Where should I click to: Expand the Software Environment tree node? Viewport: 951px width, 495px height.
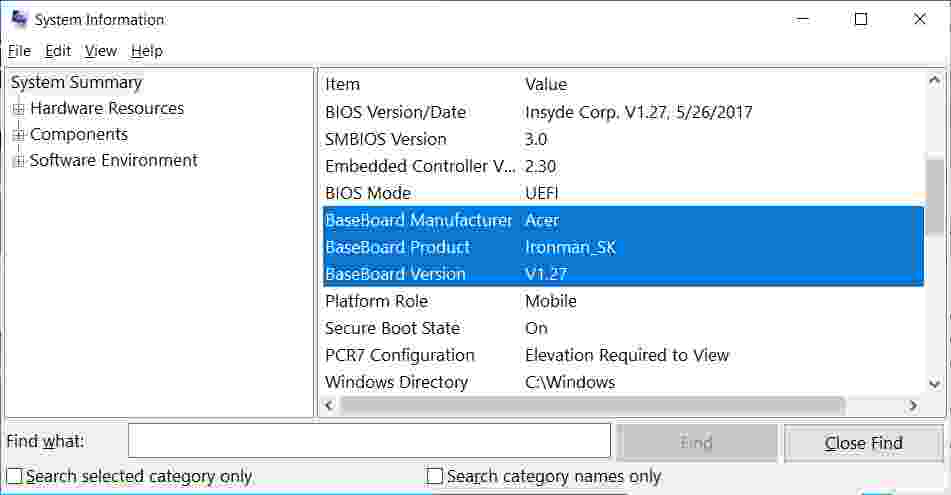(18, 161)
